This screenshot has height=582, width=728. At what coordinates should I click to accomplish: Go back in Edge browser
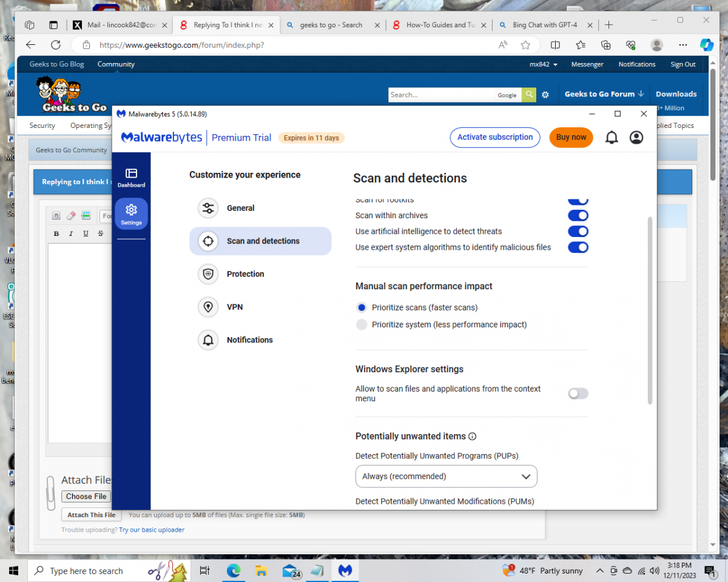30,45
